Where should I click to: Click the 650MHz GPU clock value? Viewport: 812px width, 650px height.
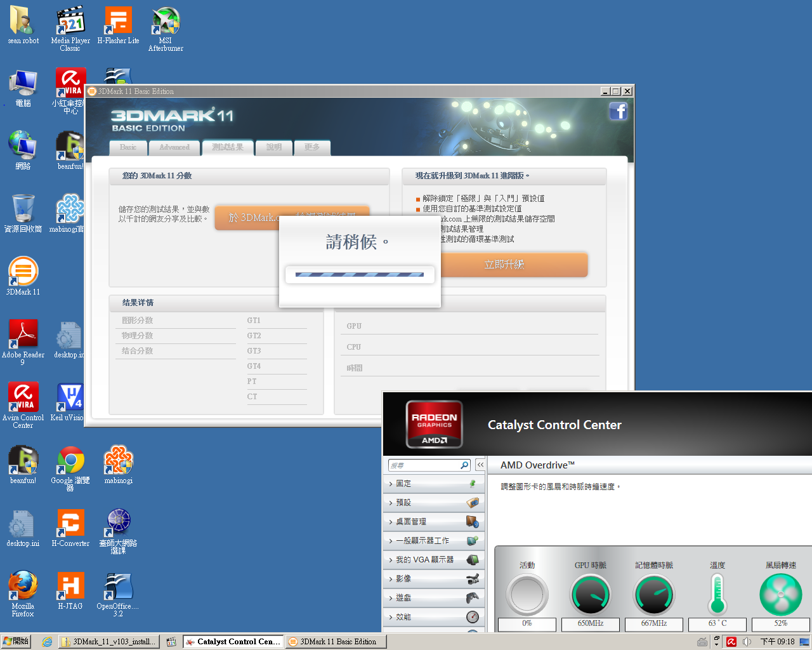point(591,624)
